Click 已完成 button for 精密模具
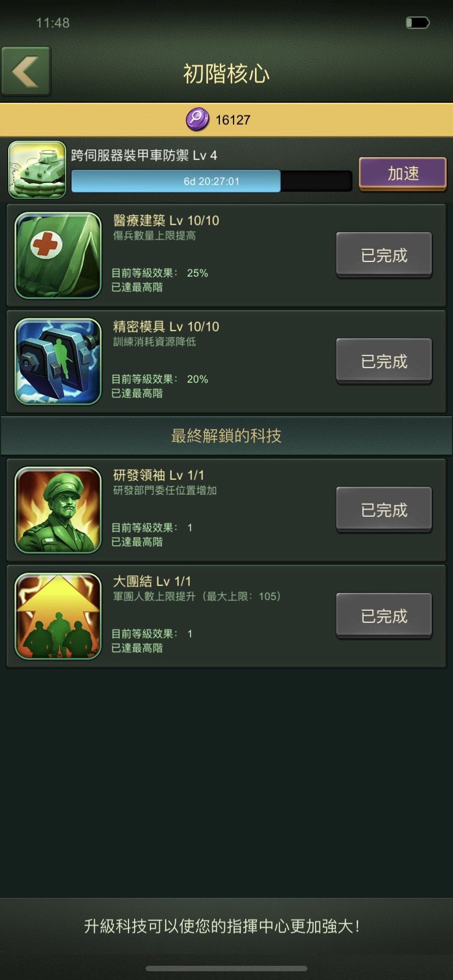This screenshot has height=980, width=453. coord(384,361)
